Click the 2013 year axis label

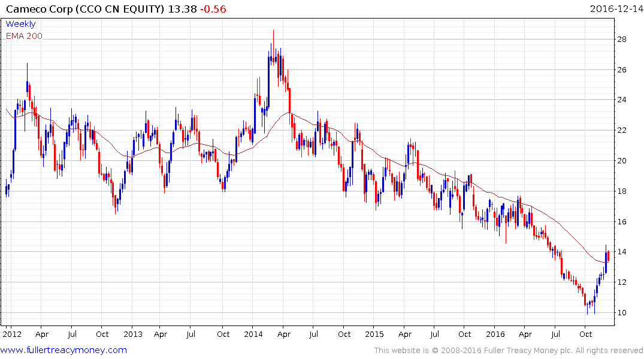[132, 334]
